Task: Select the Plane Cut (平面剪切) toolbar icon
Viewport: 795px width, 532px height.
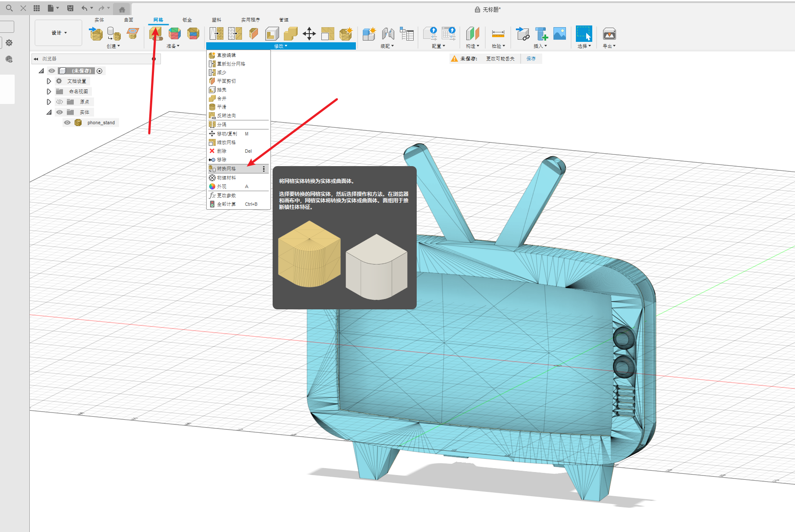Action: [x=254, y=34]
